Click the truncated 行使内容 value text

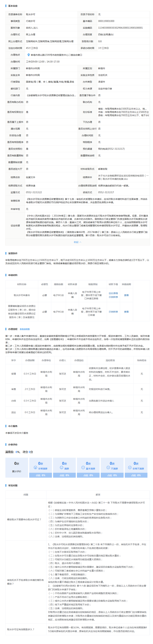click(x=51, y=95)
